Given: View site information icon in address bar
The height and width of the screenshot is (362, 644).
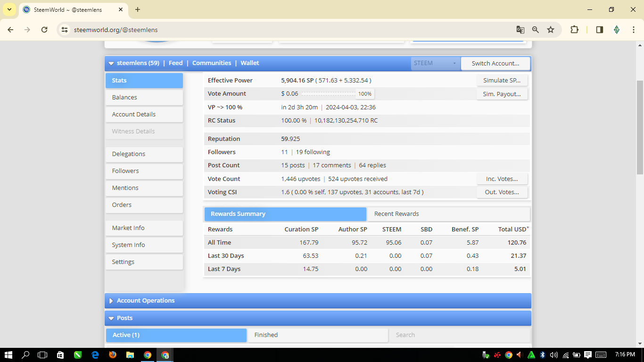Looking at the screenshot, I should (65, 30).
